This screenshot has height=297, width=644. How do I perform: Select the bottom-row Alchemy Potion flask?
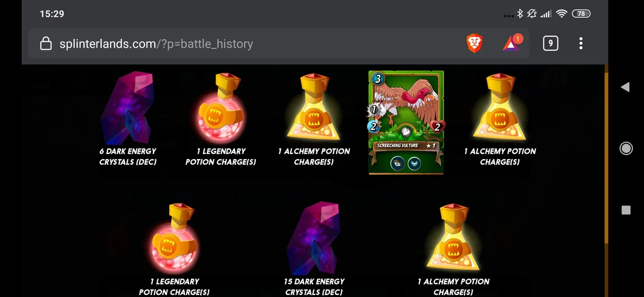(x=453, y=238)
